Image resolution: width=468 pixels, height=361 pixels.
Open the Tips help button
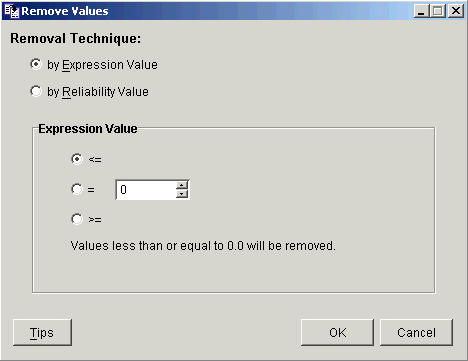pyautogui.click(x=42, y=332)
